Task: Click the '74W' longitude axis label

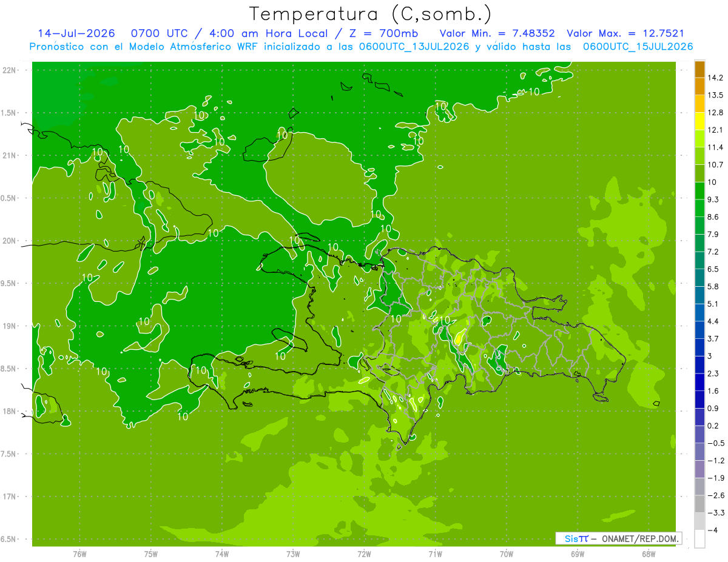Action: tap(222, 554)
